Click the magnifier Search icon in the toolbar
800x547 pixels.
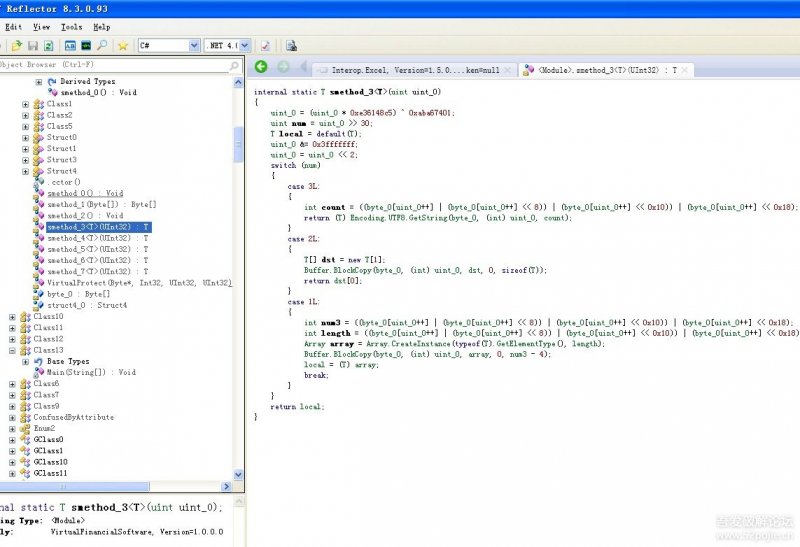tap(102, 46)
